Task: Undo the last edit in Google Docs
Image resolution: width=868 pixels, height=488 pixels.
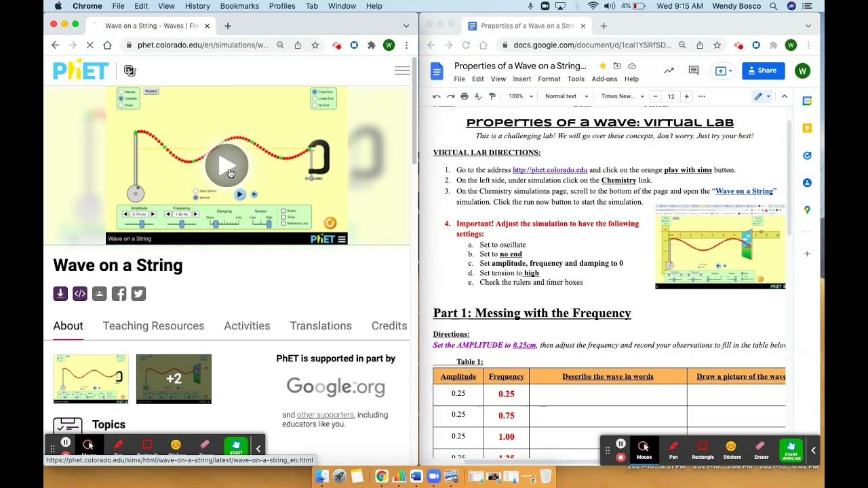Action: (x=437, y=96)
